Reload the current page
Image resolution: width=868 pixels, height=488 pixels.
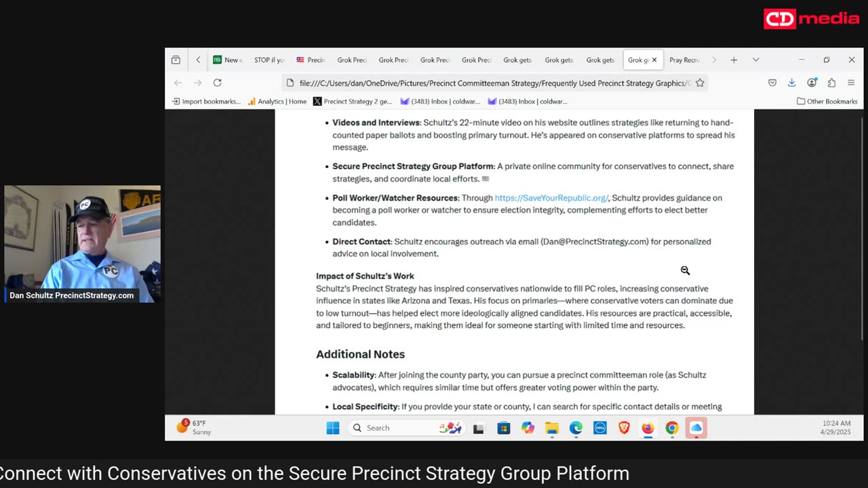click(x=217, y=83)
